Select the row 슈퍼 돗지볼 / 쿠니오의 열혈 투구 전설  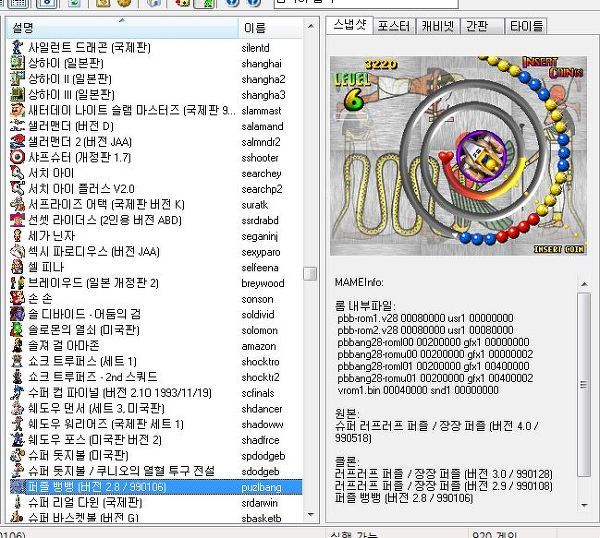156,471
